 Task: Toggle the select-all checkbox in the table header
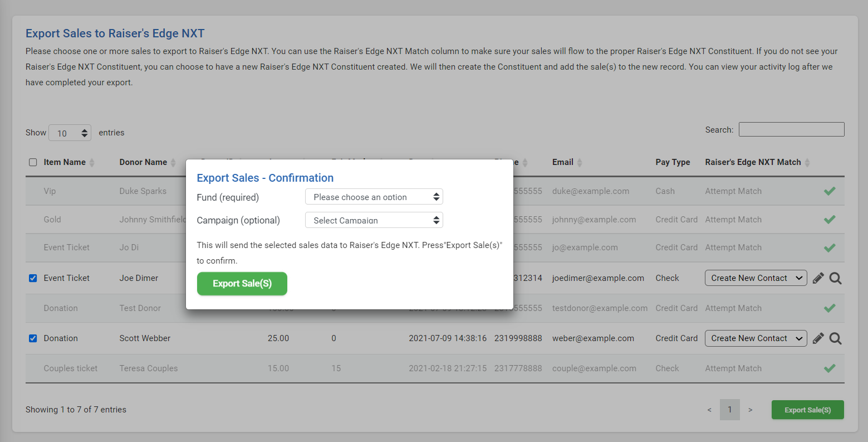[33, 162]
